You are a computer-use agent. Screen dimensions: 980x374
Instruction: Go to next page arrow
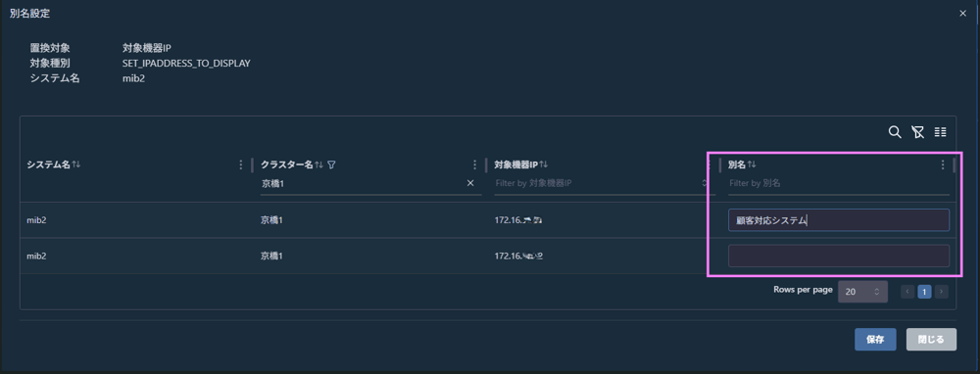(941, 292)
